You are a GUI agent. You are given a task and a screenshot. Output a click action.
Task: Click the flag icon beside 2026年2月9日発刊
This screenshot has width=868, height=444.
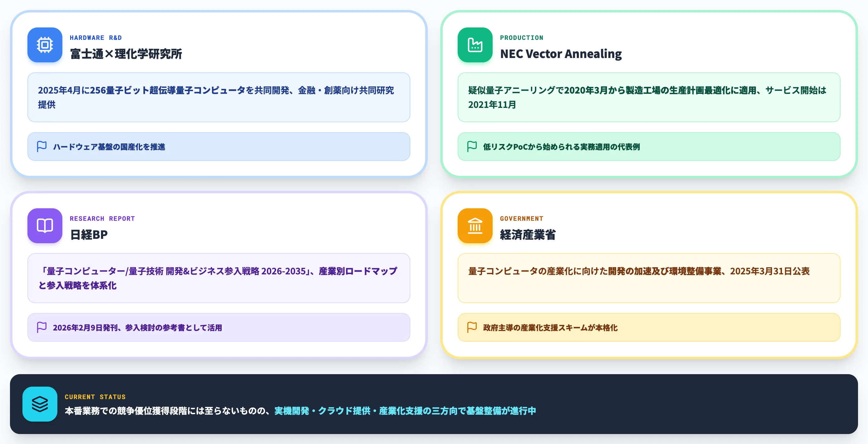tap(42, 327)
